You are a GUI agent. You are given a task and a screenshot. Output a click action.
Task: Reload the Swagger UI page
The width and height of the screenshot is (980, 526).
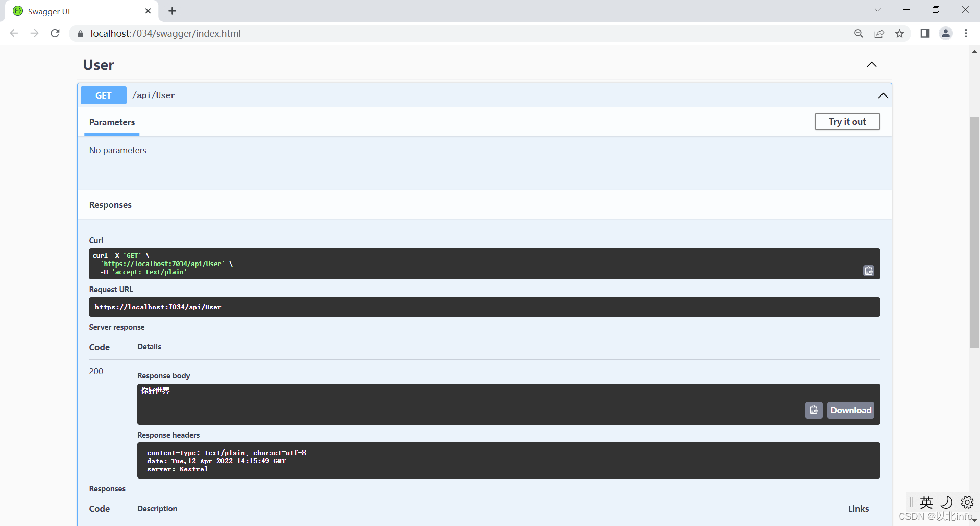coord(55,33)
